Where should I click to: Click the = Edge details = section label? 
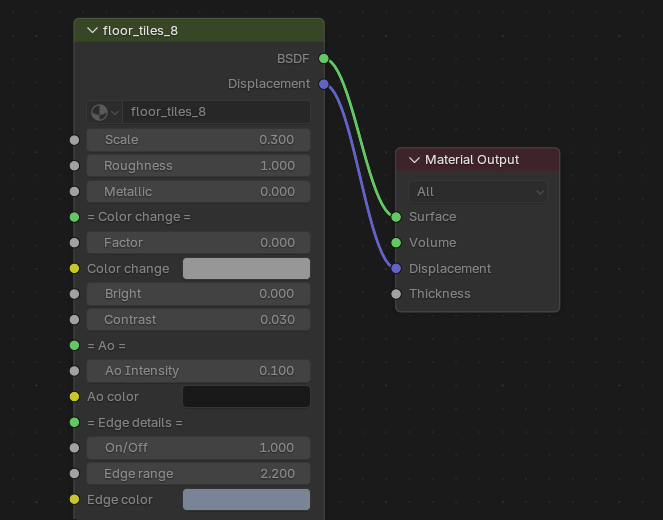135,423
